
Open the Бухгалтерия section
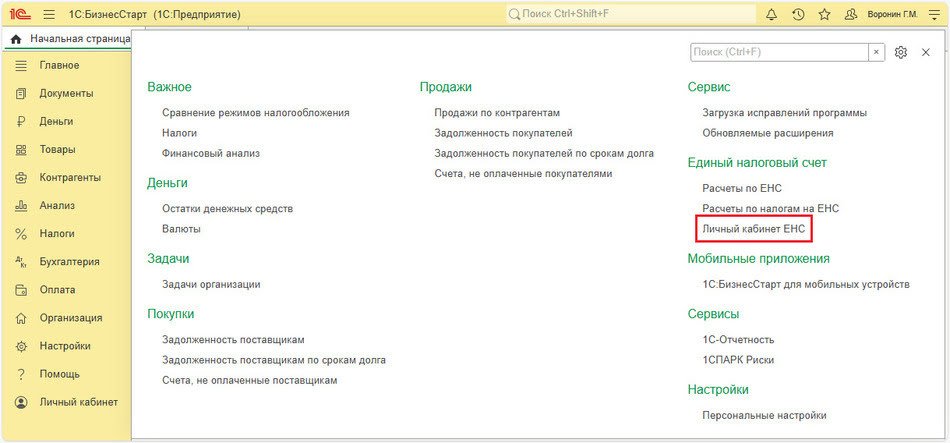(70, 262)
